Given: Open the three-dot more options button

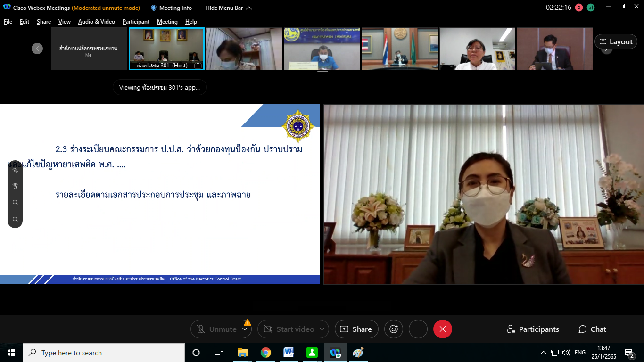Looking at the screenshot, I should pos(418,329).
